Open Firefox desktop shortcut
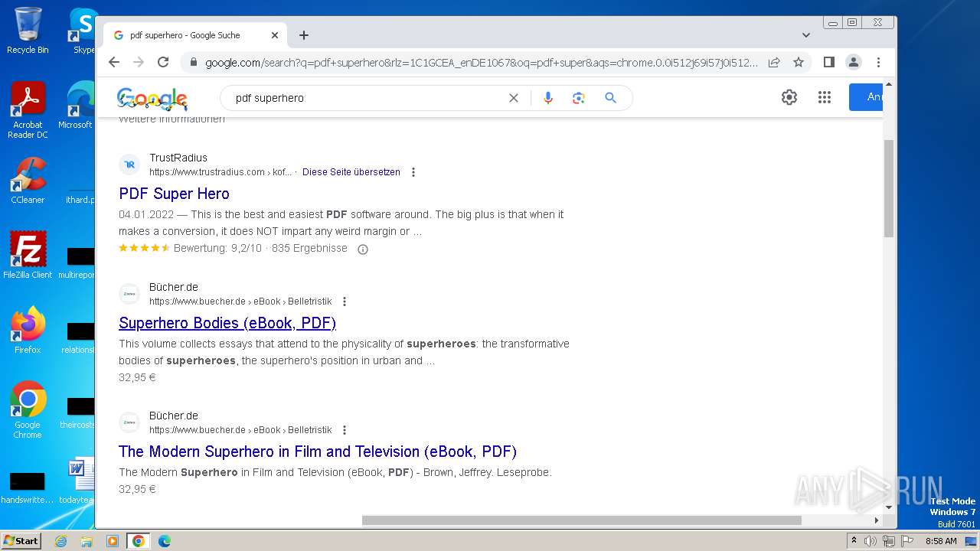980x551 pixels. tap(28, 330)
